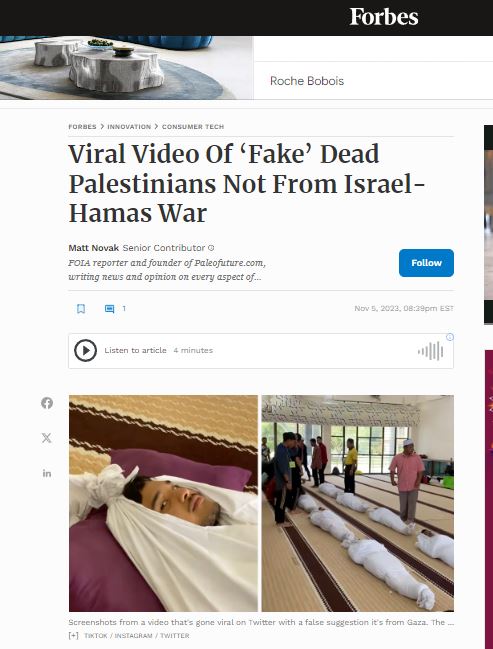
Task: Click the Forbes logo in header
Action: (x=384, y=17)
